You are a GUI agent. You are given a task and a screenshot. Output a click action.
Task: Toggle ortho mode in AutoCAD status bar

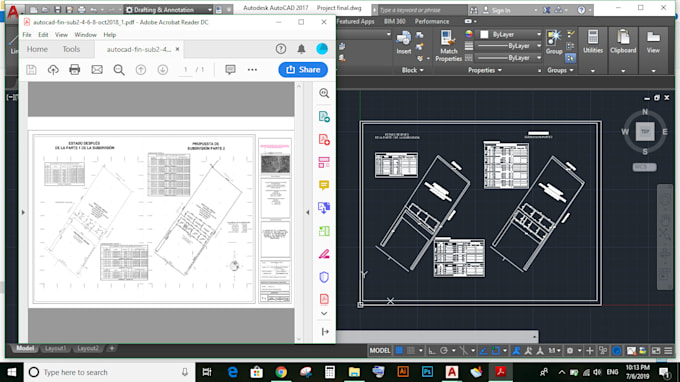tap(432, 350)
